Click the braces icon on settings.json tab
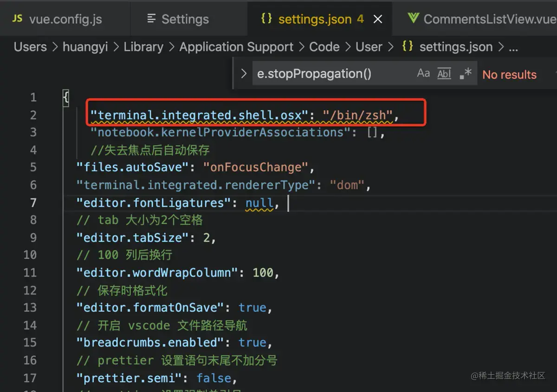The width and height of the screenshot is (557, 392). coord(266,19)
